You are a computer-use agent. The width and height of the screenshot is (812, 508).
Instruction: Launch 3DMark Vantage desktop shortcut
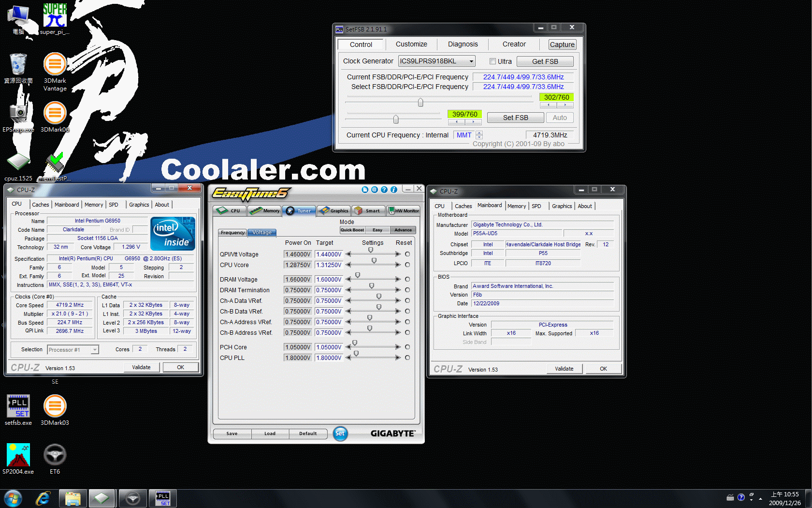[x=55, y=72]
